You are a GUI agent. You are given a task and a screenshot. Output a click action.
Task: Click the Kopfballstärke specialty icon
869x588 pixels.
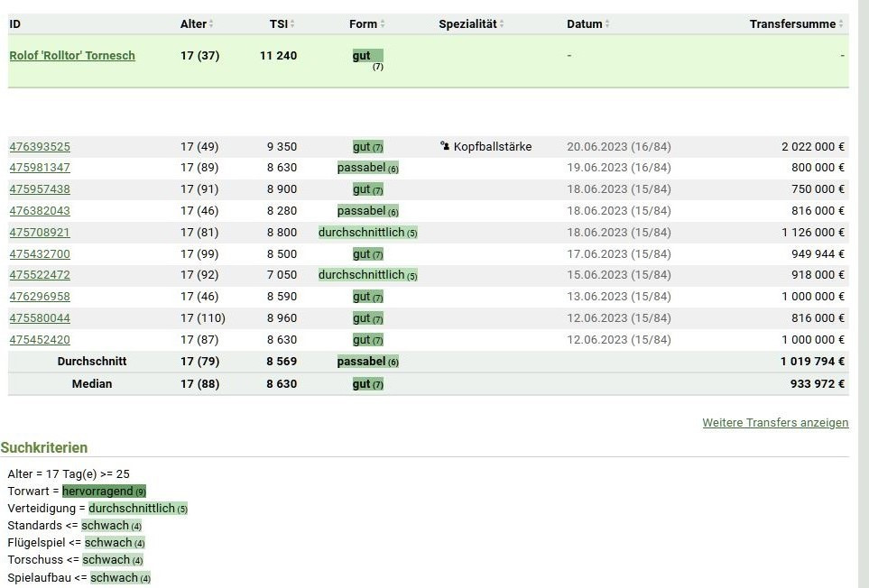pos(445,146)
